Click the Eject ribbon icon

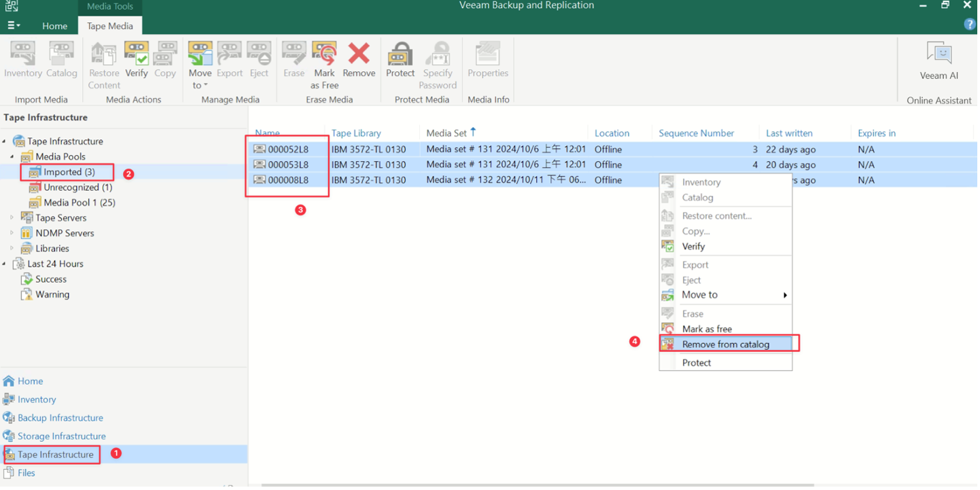point(259,60)
